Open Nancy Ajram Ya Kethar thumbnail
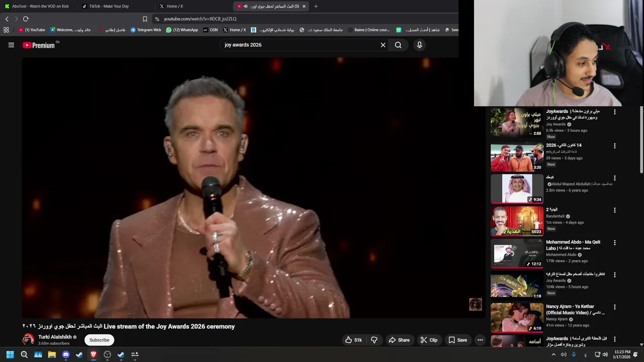This screenshot has width=644, height=362. (x=517, y=317)
